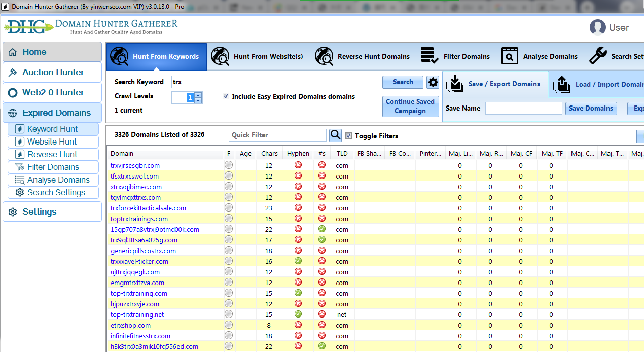Click the wrench Search Settings icon
This screenshot has width=644, height=352.
(x=598, y=56)
